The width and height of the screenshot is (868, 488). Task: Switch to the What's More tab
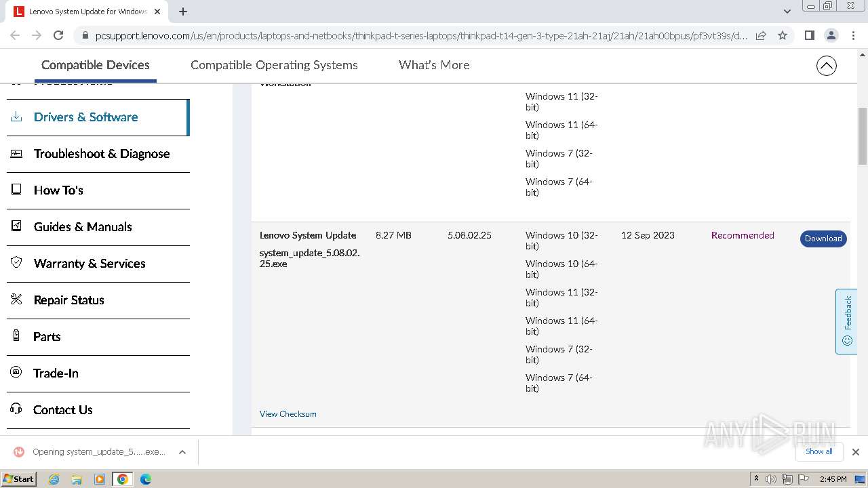click(434, 65)
